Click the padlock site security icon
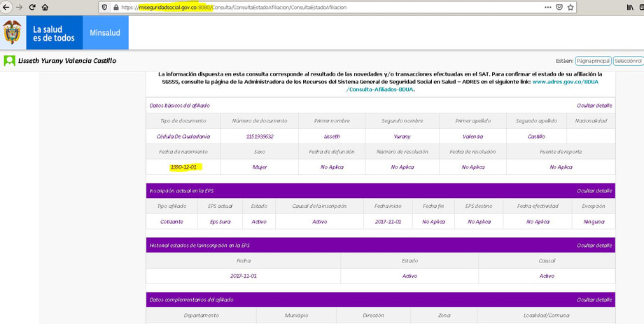This screenshot has width=644, height=324. [115, 7]
